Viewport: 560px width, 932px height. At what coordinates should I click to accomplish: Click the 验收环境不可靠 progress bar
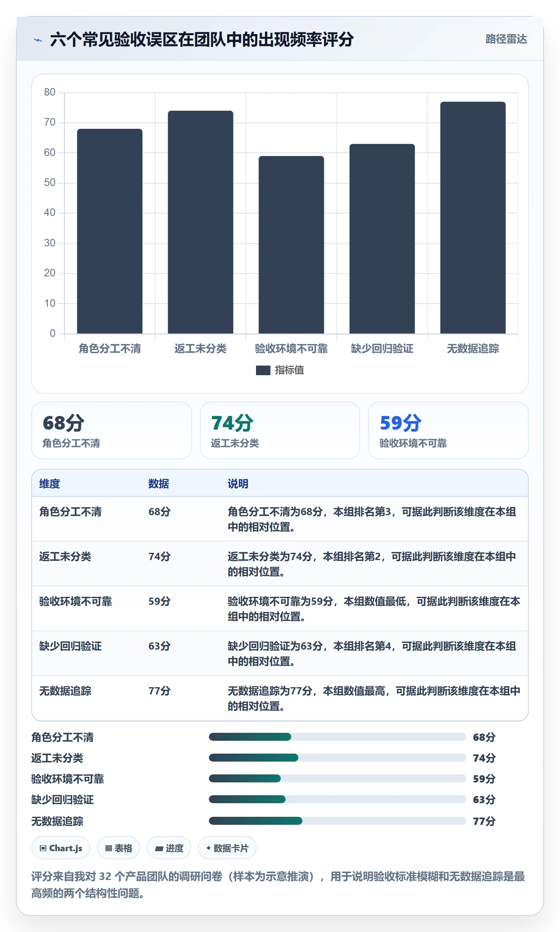click(337, 778)
